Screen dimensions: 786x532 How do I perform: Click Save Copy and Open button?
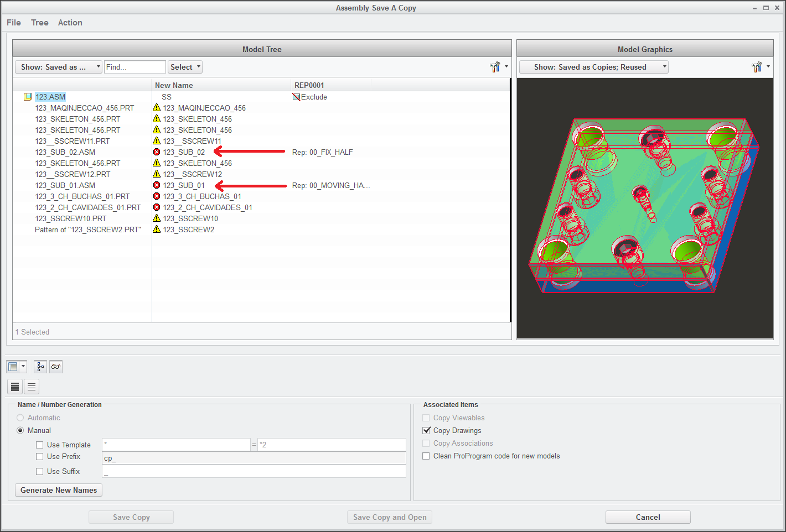point(390,517)
